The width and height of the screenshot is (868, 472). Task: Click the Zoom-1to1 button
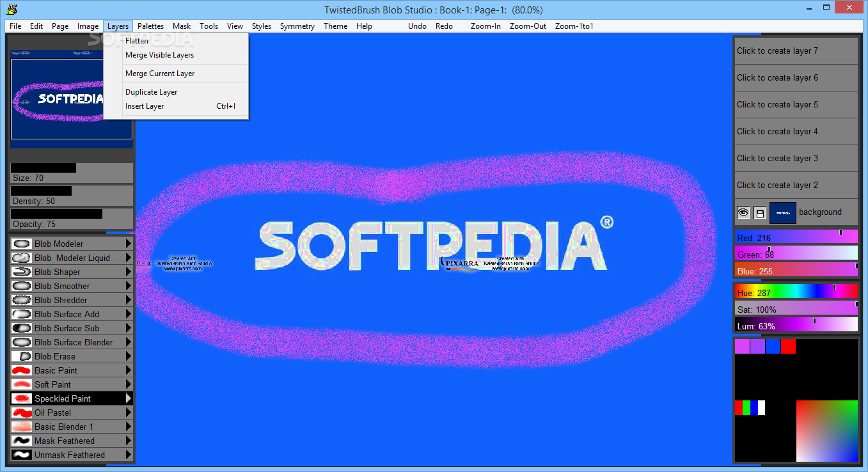click(x=574, y=26)
